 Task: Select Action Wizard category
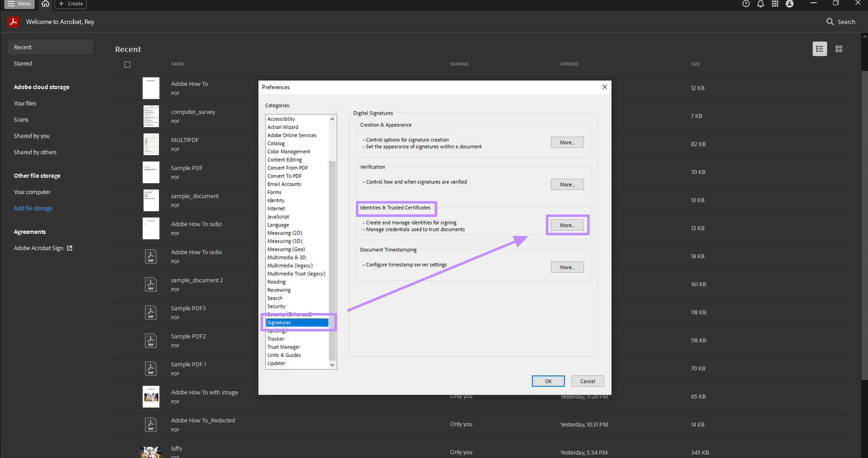[x=283, y=127]
